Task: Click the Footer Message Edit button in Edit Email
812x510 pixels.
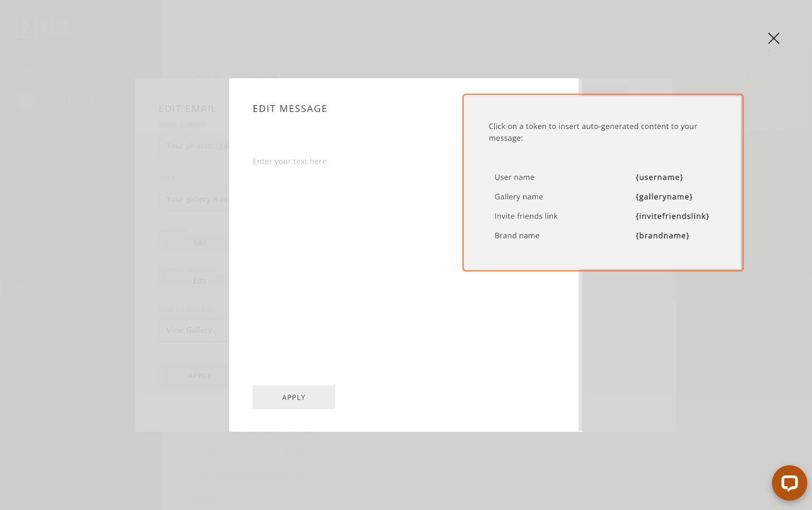Action: point(194,281)
